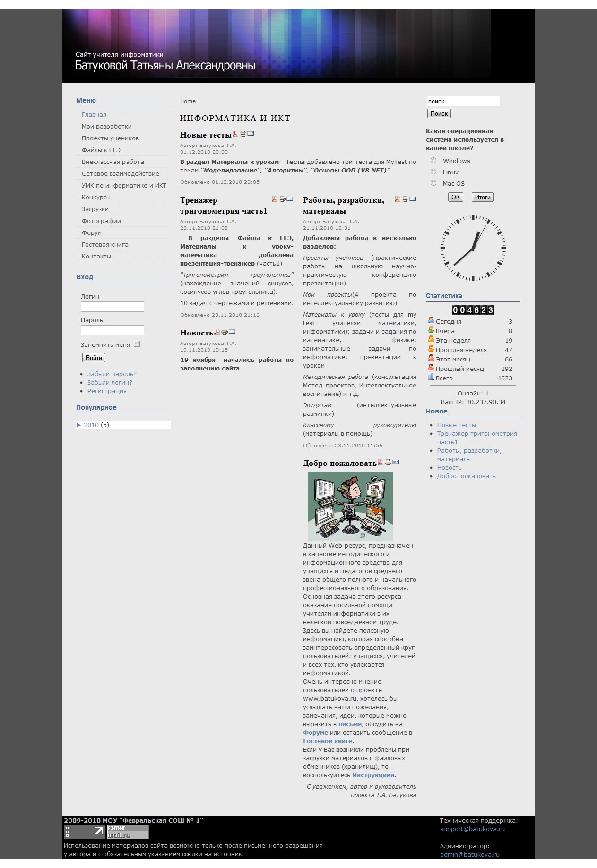Open Контакты menu item
Screen dimensions: 597x868
tap(96, 257)
